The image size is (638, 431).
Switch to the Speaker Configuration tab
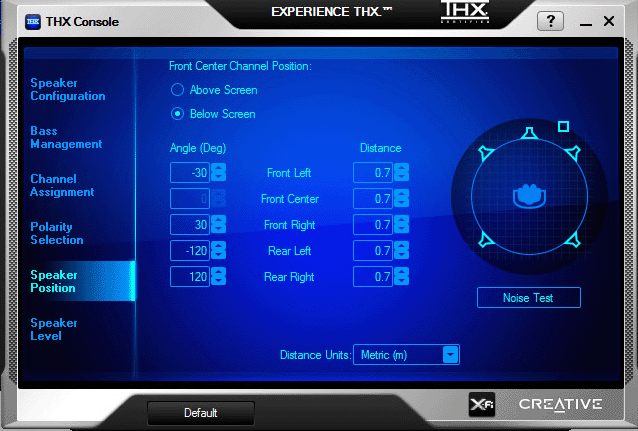click(x=68, y=89)
